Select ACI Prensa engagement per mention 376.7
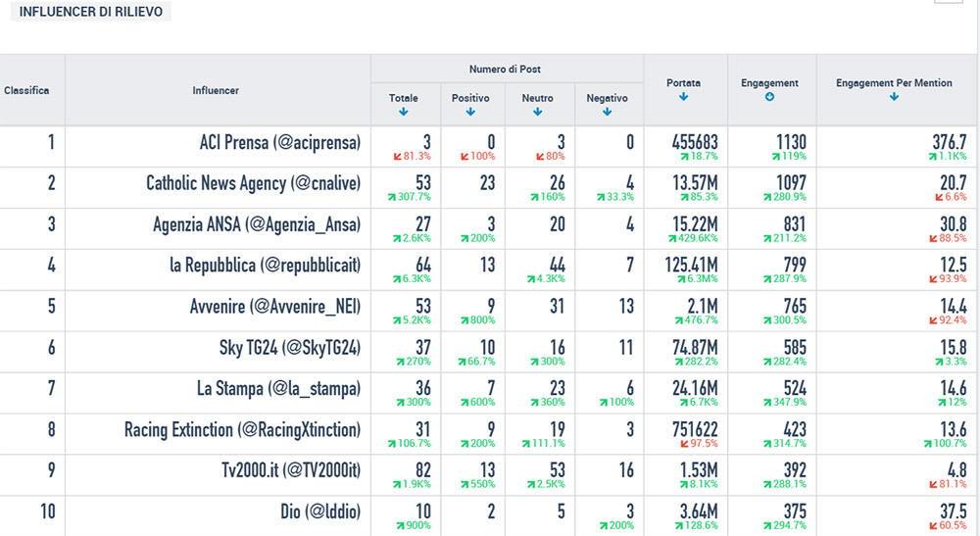This screenshot has width=980, height=536. 950,142
